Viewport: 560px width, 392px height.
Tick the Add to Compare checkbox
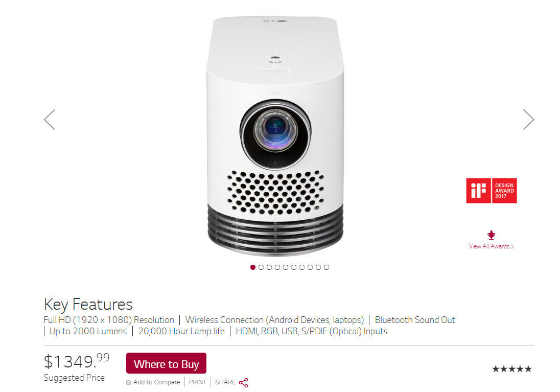pos(129,383)
